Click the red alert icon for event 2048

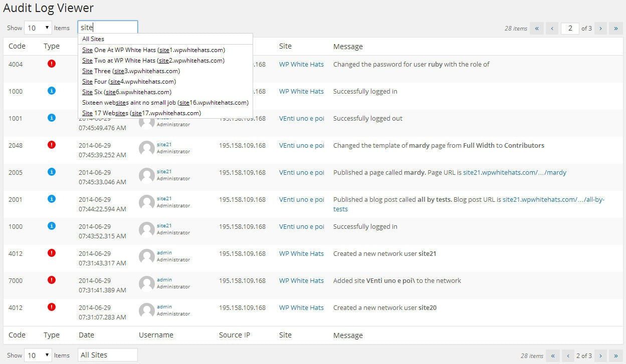pos(51,145)
